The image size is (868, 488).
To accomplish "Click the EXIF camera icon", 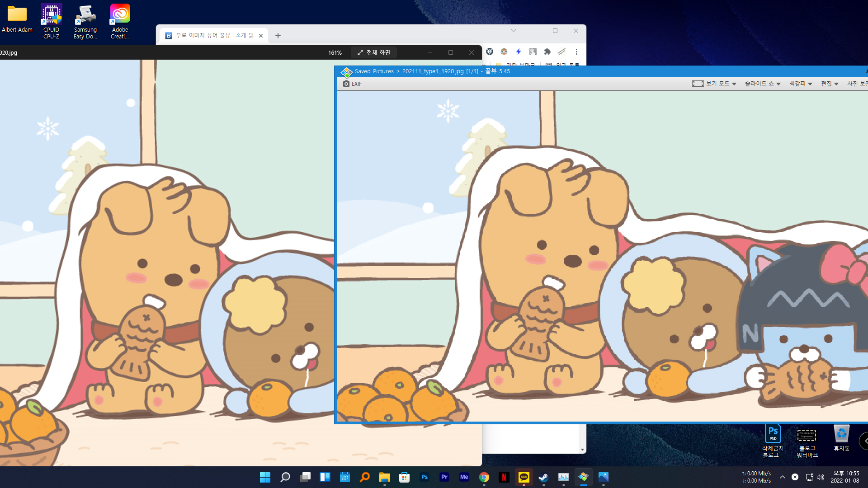I will click(346, 84).
